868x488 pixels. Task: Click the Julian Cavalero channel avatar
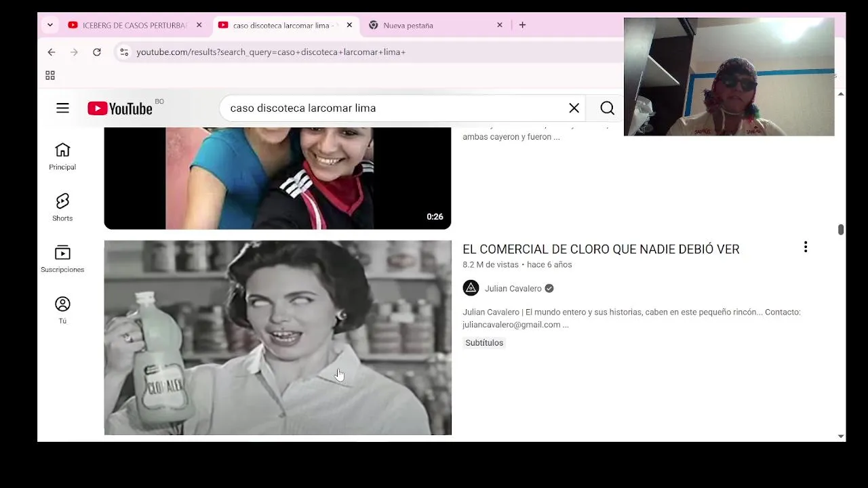coord(471,288)
